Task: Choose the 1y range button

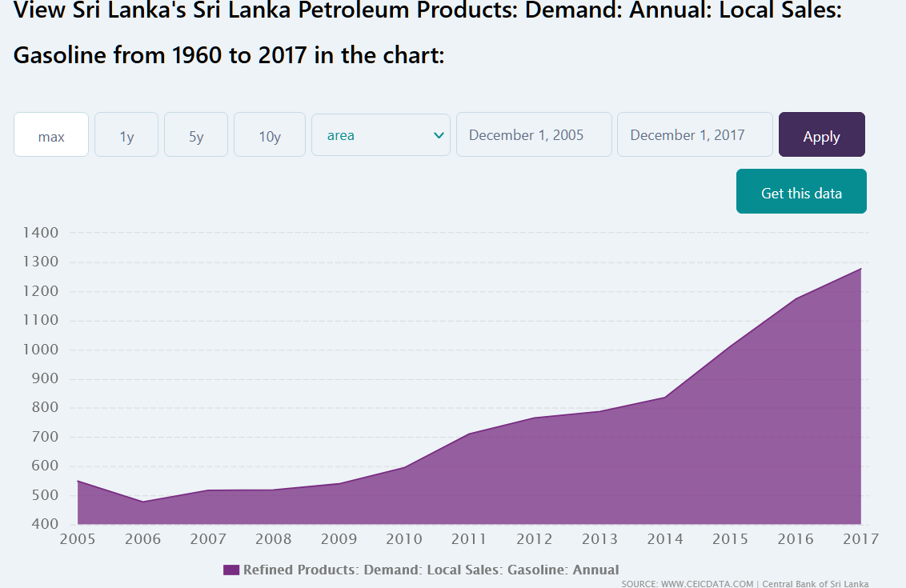Action: coord(126,134)
